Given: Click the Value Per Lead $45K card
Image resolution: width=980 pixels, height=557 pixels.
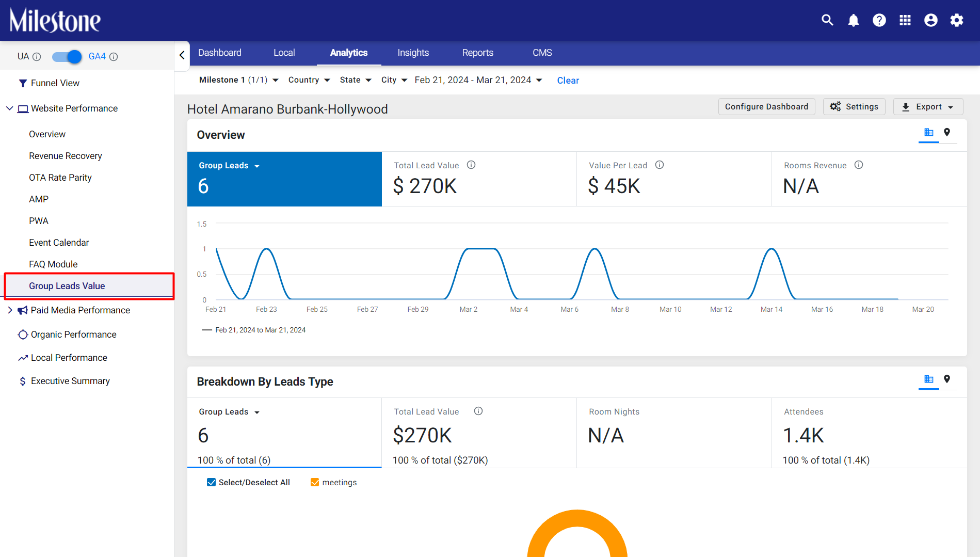Looking at the screenshot, I should (x=674, y=179).
